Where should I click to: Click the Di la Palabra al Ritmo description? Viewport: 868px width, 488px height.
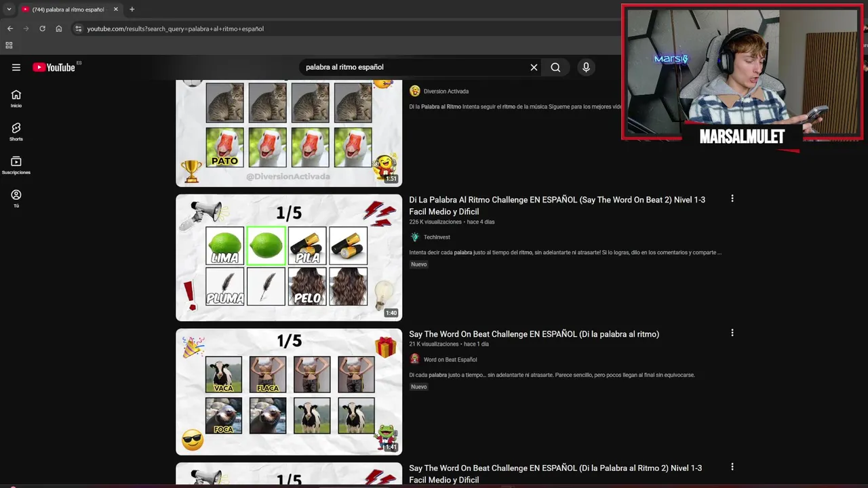tap(515, 107)
